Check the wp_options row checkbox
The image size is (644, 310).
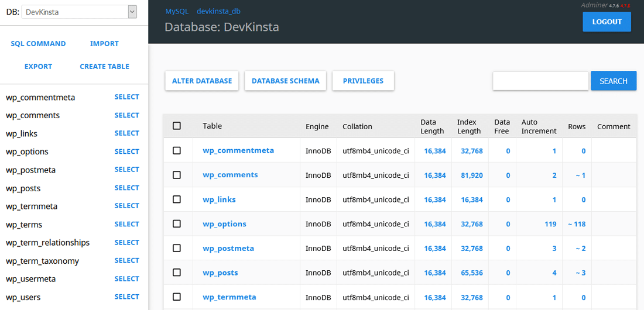click(177, 224)
